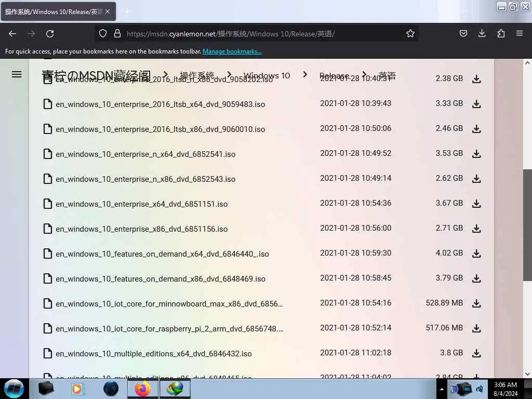
Task: Click file icon beside enterprise_2016_ltsb_x64 entry
Action: pyautogui.click(x=48, y=104)
